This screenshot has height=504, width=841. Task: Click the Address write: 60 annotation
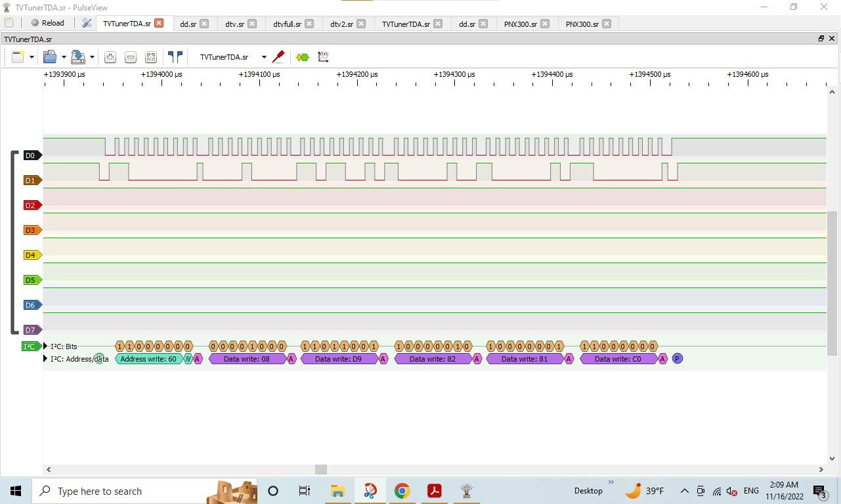pos(148,359)
